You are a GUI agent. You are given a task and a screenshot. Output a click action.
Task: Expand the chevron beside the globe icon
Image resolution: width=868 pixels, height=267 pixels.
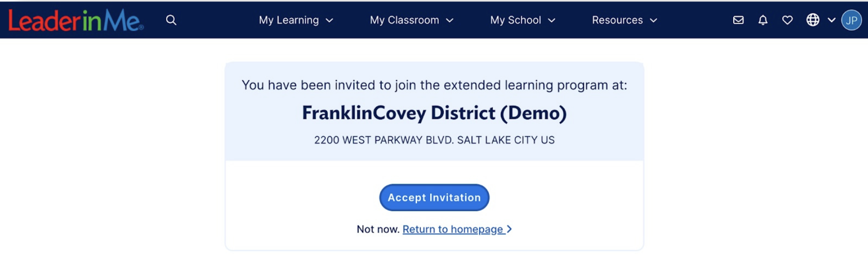[x=831, y=20]
